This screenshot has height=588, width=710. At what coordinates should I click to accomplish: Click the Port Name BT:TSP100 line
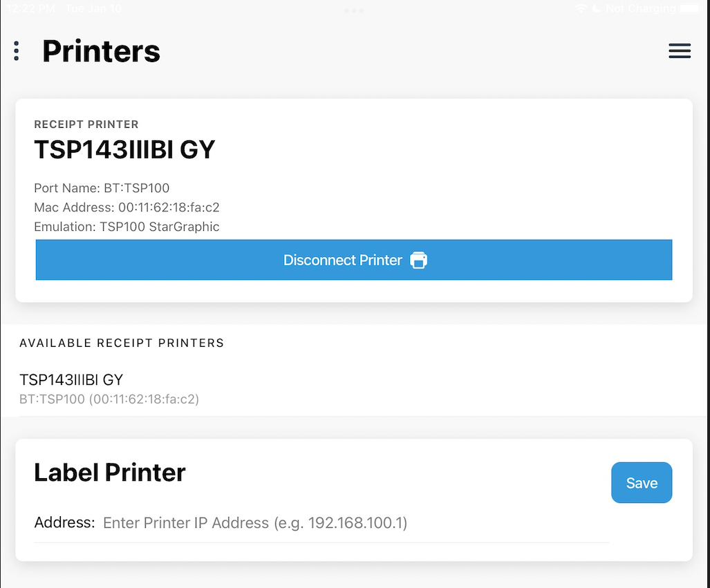[x=102, y=188]
